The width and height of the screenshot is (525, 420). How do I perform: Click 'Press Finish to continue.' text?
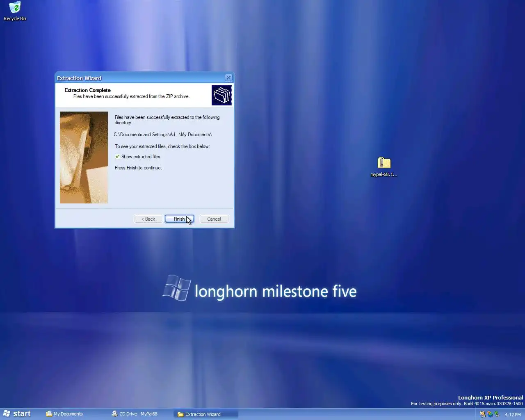coord(138,168)
